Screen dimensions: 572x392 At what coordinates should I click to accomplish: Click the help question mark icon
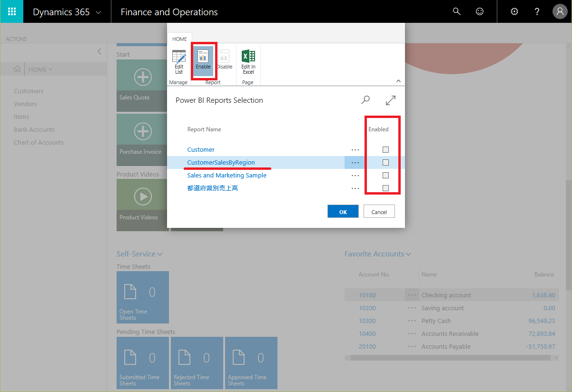[537, 11]
